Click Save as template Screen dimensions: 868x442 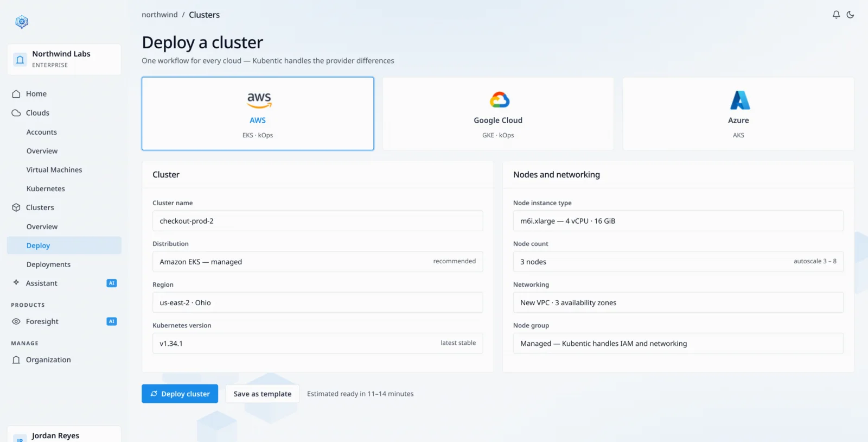pos(263,394)
